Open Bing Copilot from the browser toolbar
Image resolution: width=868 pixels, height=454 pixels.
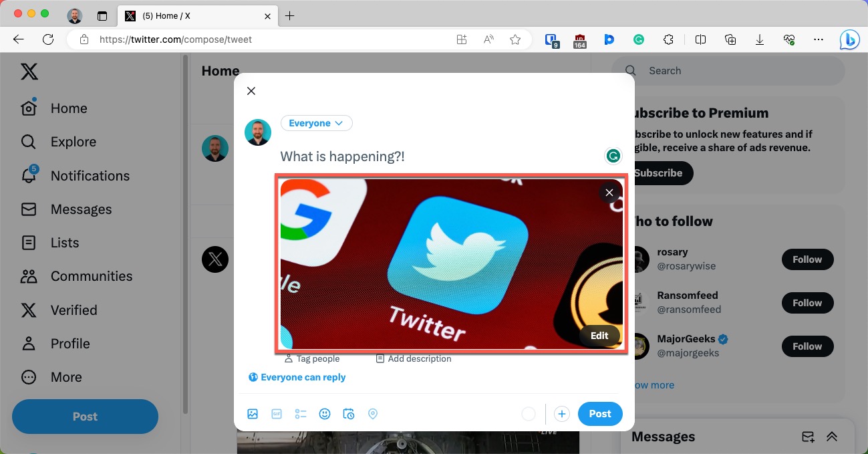pyautogui.click(x=849, y=39)
